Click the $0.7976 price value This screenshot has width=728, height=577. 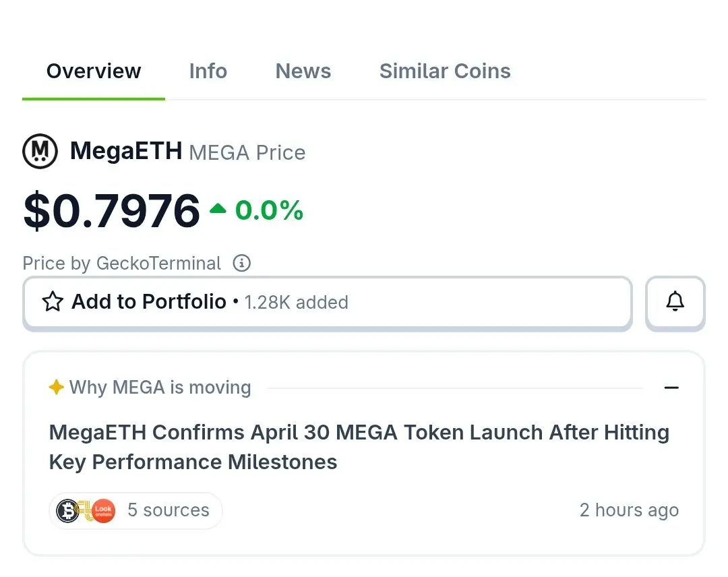click(112, 210)
